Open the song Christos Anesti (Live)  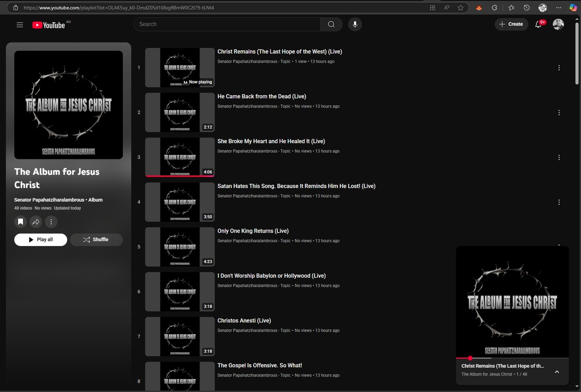click(244, 321)
